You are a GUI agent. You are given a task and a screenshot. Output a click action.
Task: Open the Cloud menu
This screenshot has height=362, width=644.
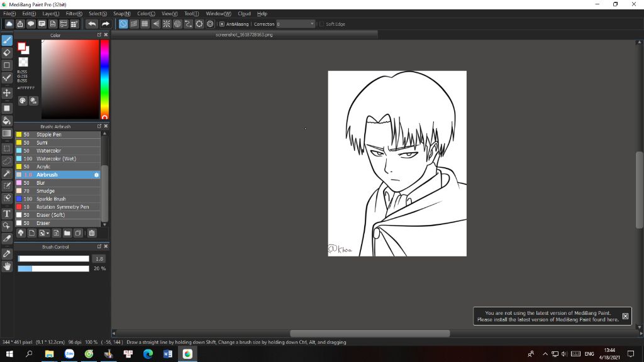[245, 14]
